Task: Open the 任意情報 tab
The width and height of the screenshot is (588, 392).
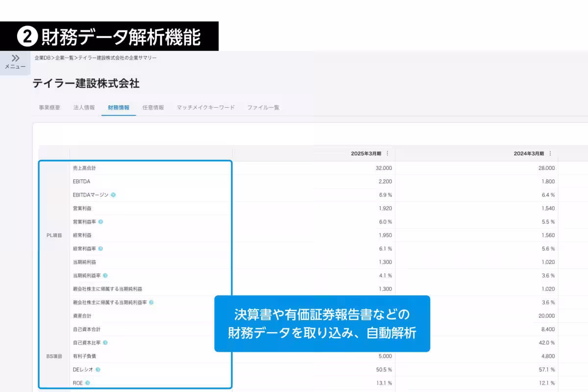Action: click(x=153, y=107)
